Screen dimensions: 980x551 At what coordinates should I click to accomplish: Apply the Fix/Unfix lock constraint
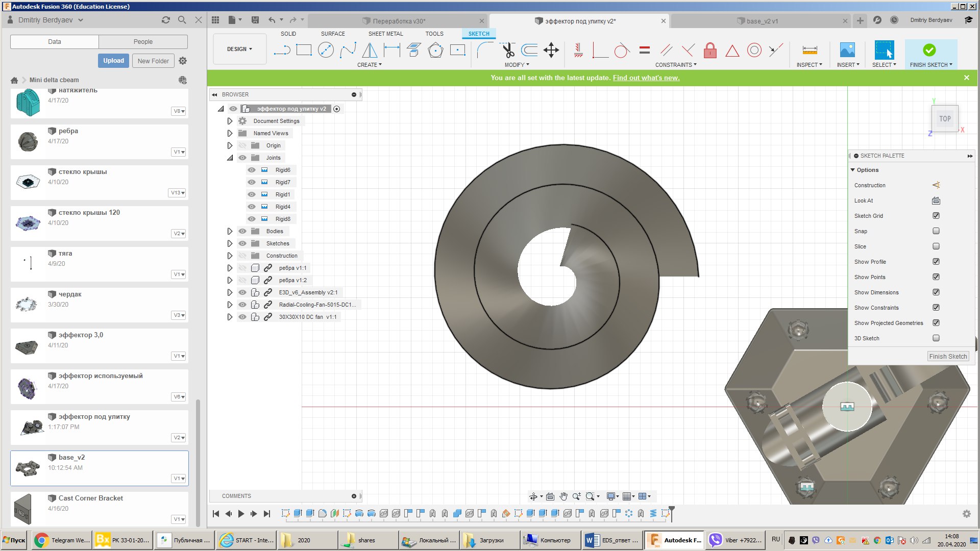(710, 50)
